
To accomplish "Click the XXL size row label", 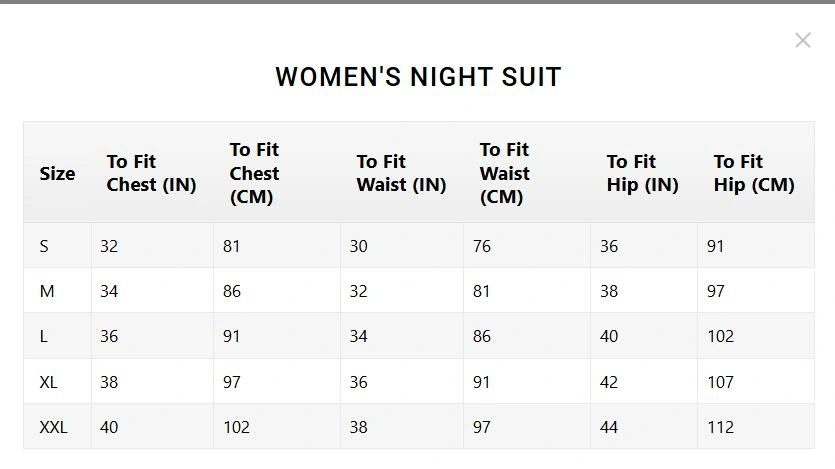I will pos(53,427).
